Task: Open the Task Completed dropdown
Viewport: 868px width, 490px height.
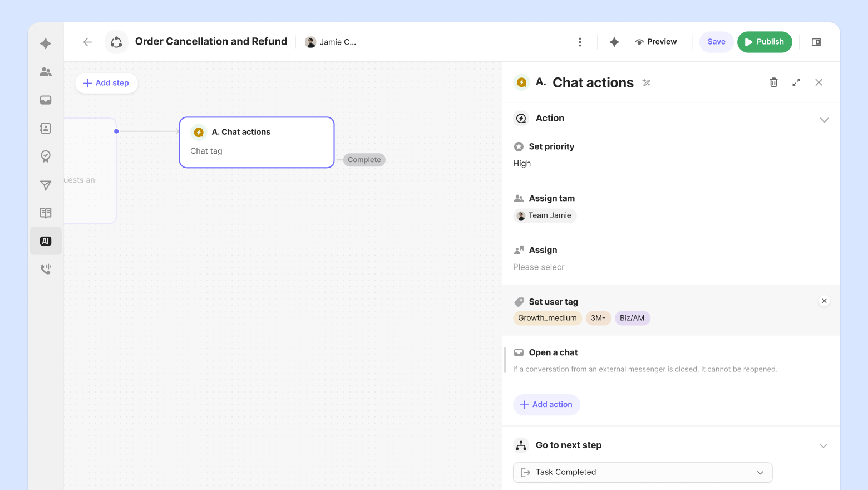Action: pyautogui.click(x=642, y=472)
